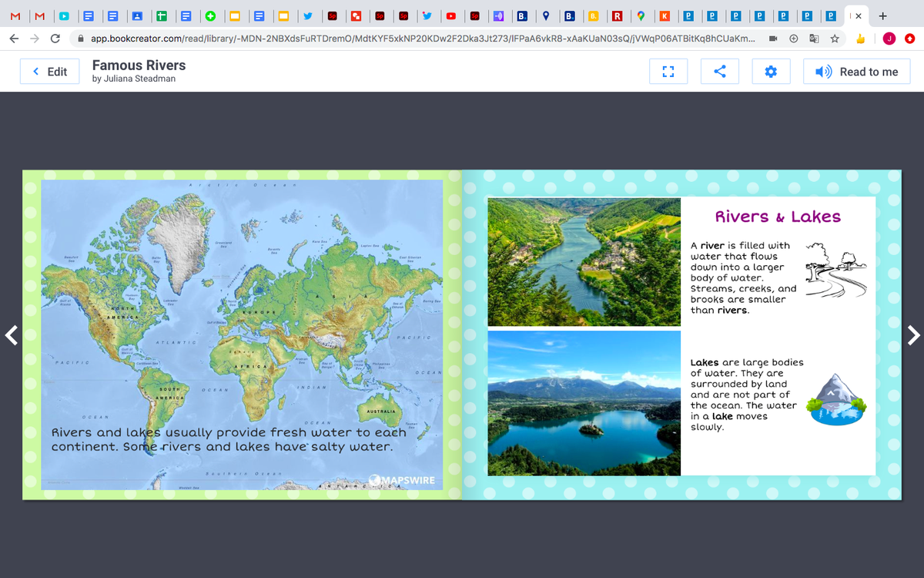Switch to the green plus circle tab
924x578 pixels.
coord(209,15)
